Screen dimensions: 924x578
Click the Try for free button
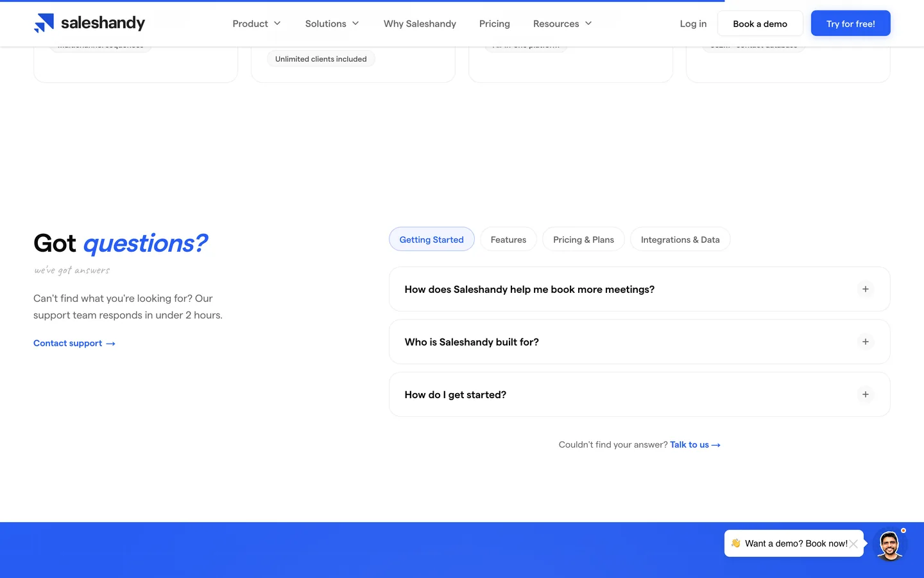point(851,24)
